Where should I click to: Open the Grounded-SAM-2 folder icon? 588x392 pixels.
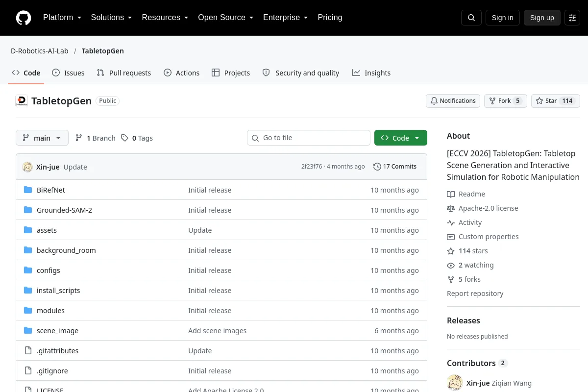(x=28, y=210)
